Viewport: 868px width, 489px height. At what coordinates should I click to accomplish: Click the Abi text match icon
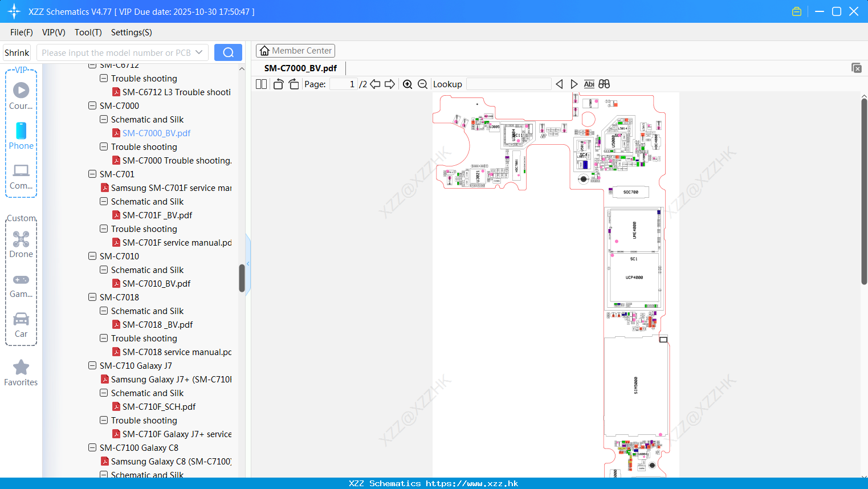589,84
